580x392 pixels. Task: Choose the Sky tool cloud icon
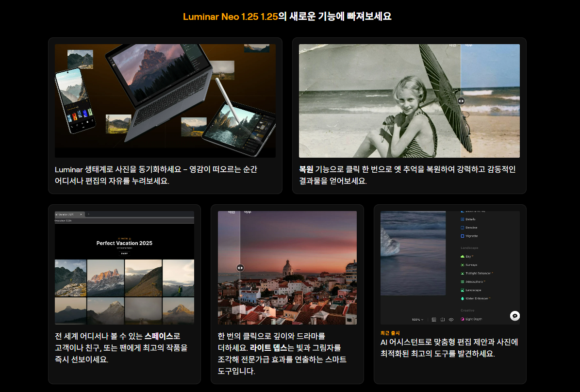pyautogui.click(x=463, y=256)
